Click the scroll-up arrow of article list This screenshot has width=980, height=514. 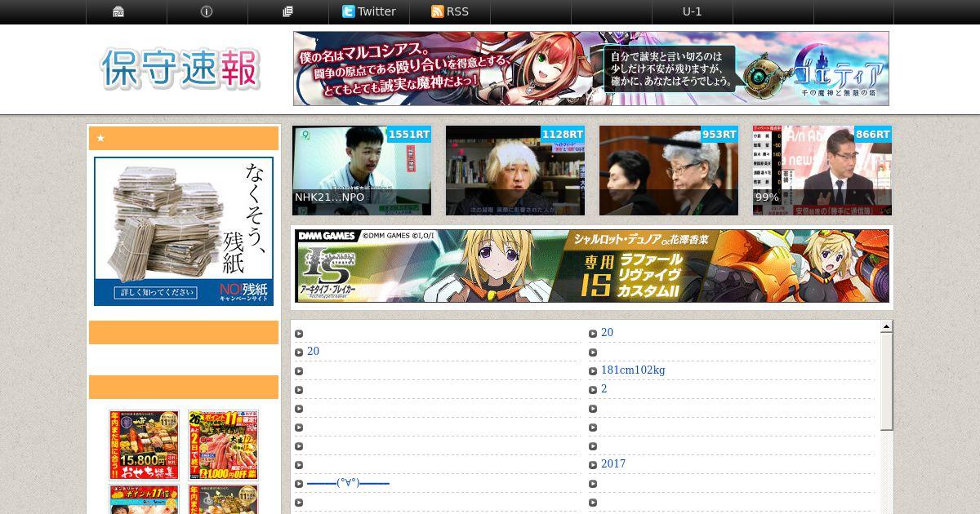[x=886, y=326]
